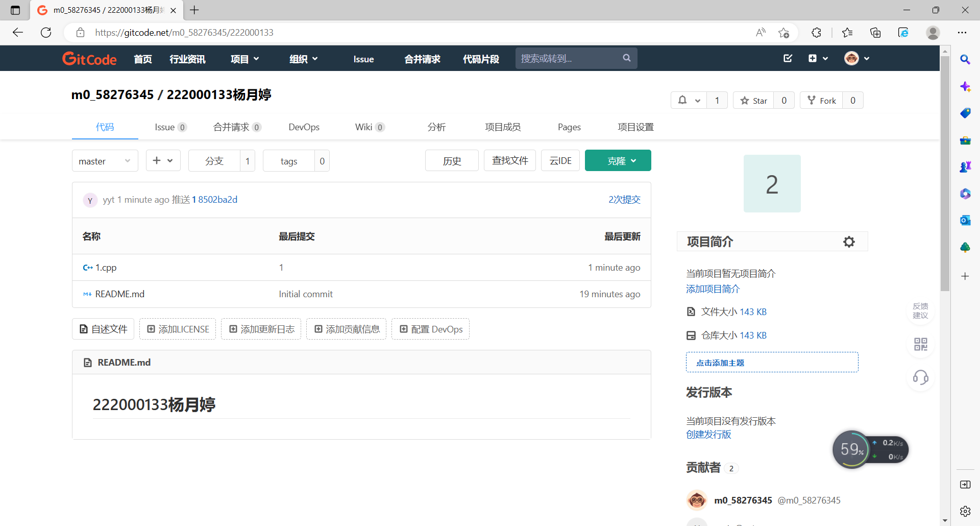Switch to the Issue tab
The image size is (980, 526).
[170, 127]
